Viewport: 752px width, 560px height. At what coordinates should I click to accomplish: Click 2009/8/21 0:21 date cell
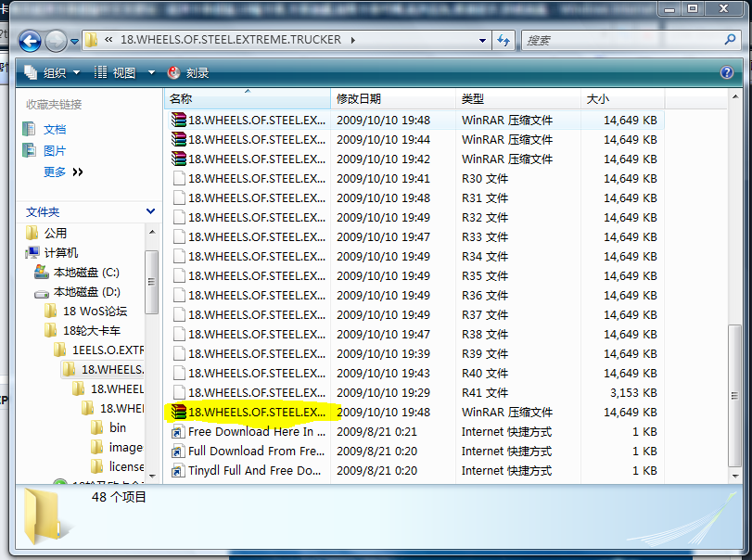[376, 432]
